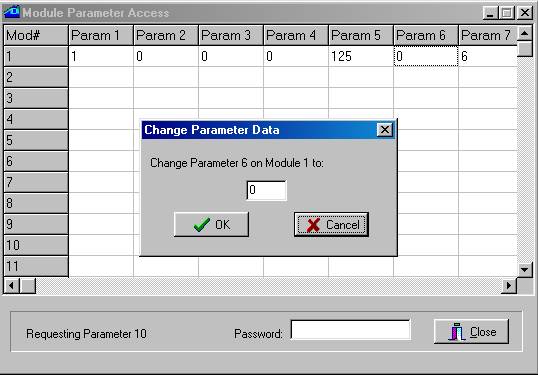Select row header for module 2
This screenshot has width=538, height=375.
pyautogui.click(x=36, y=77)
